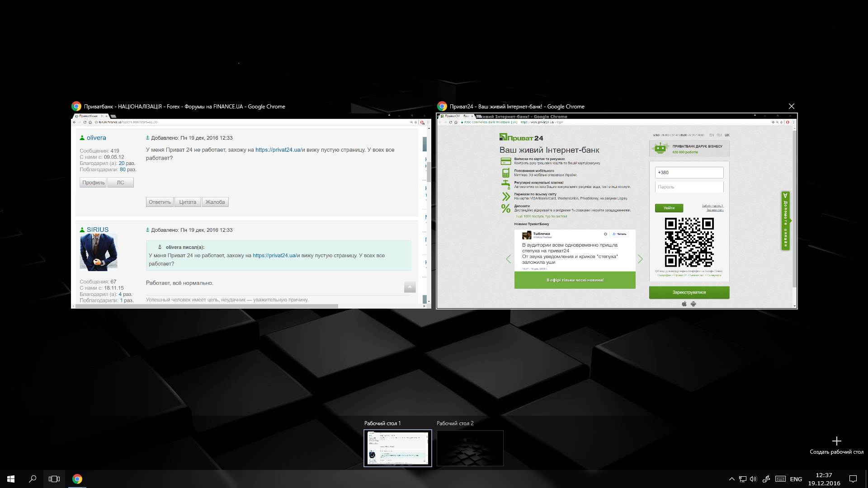Click the Профиль button under olivera
This screenshot has width=868, height=488.
coord(93,183)
